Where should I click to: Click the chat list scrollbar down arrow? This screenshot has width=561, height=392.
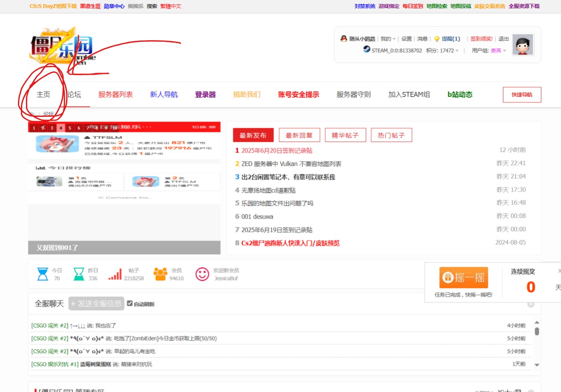537,365
